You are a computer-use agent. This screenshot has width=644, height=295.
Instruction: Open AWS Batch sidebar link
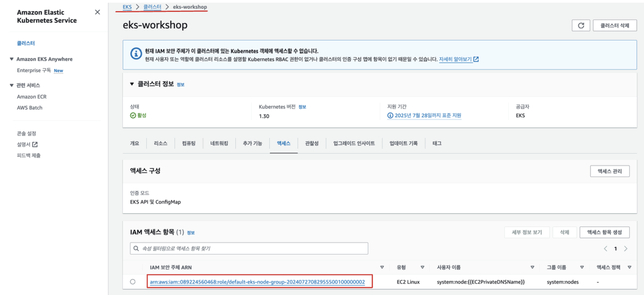point(29,108)
